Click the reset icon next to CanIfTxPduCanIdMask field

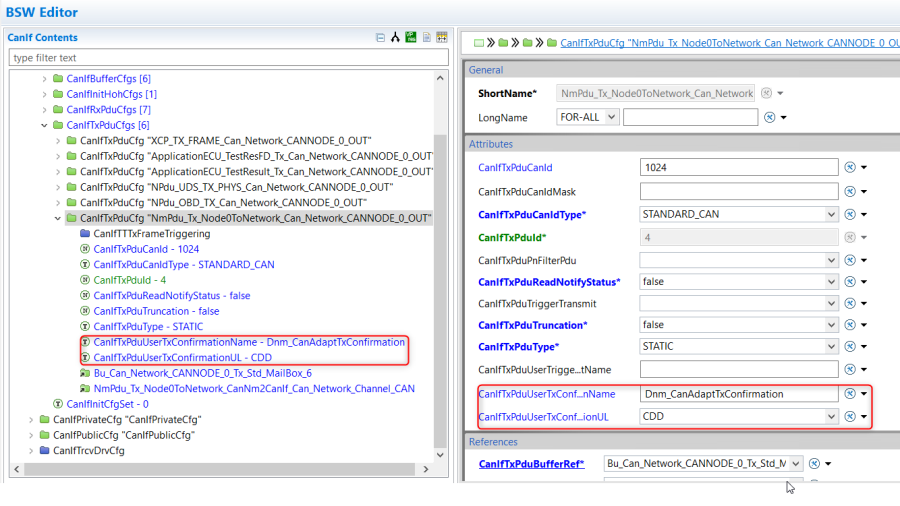[x=850, y=192]
